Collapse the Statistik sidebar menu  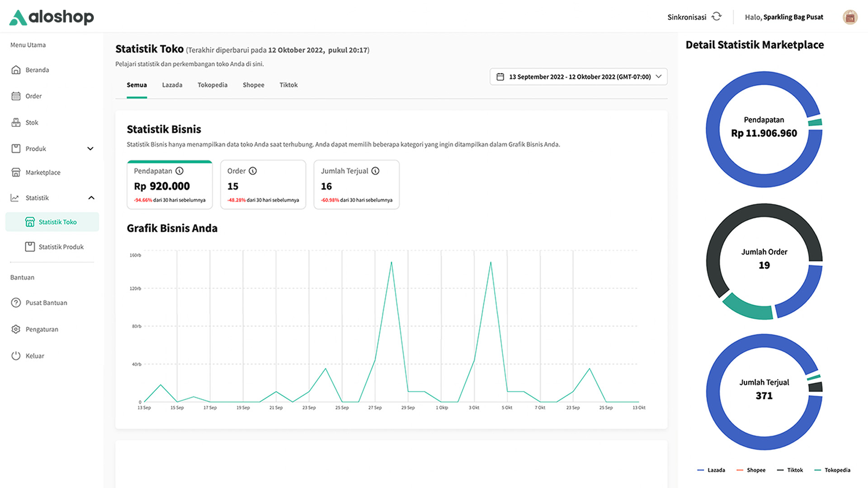pyautogui.click(x=92, y=197)
